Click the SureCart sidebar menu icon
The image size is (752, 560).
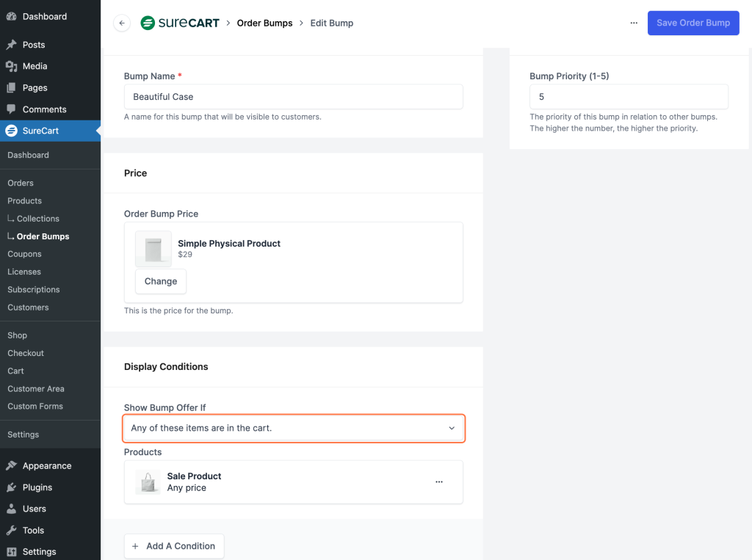click(12, 131)
